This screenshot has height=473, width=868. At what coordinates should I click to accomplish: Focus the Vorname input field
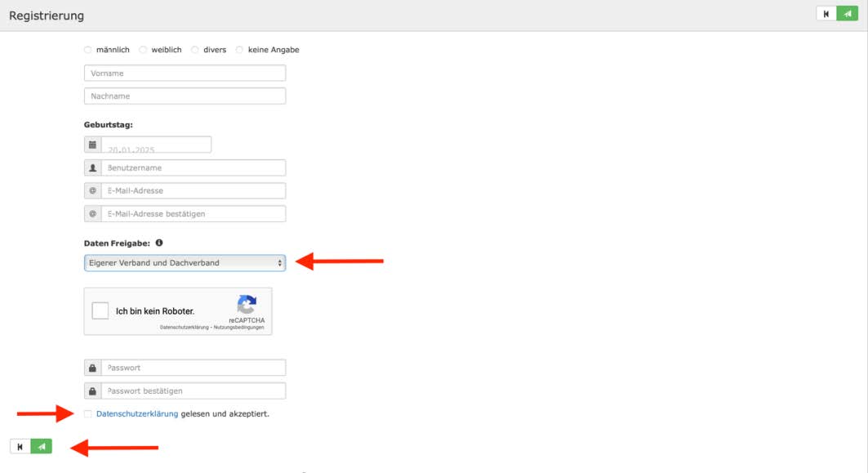coord(185,74)
